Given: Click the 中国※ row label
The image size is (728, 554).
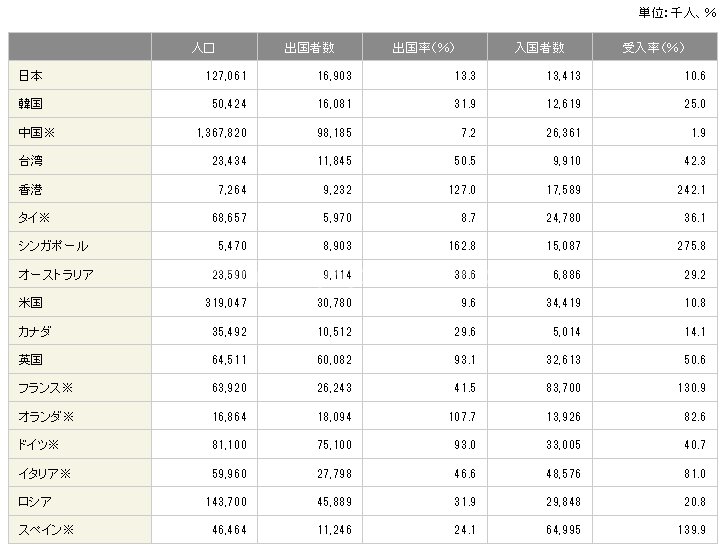Looking at the screenshot, I should [x=37, y=133].
